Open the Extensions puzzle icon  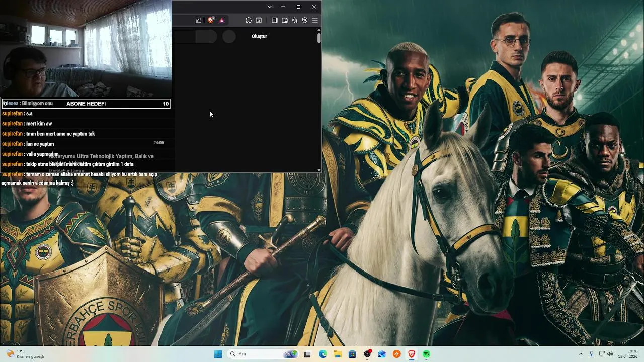tap(249, 20)
